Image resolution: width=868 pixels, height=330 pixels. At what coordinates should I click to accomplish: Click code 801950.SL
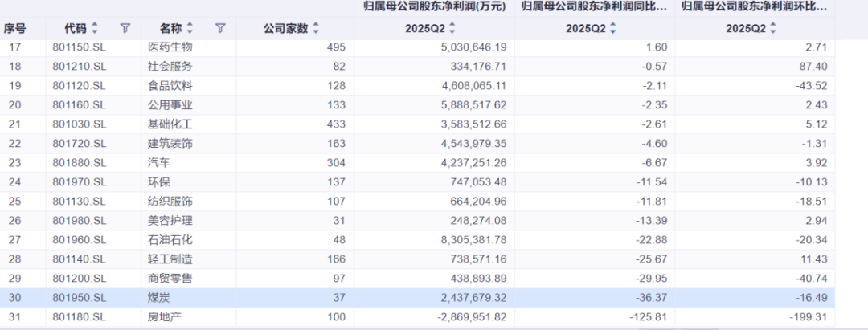pos(79,298)
